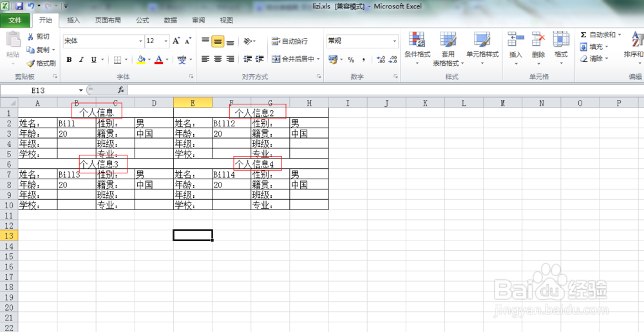
Task: Open the borders dropdown arrow
Action: click(126, 59)
